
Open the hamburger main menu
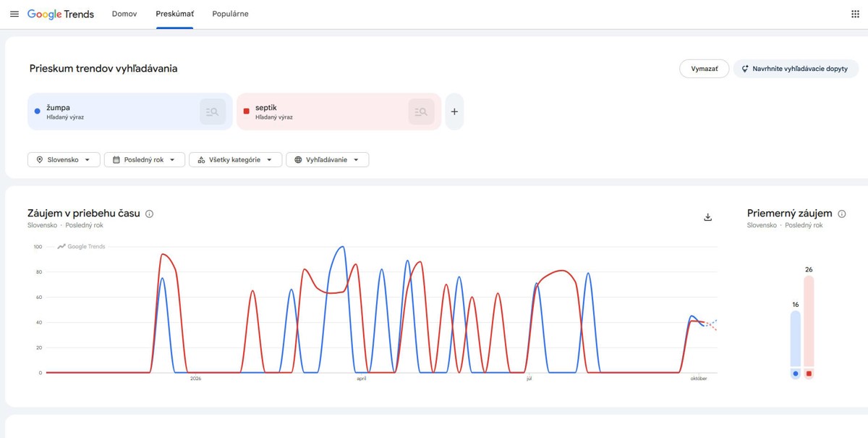14,14
